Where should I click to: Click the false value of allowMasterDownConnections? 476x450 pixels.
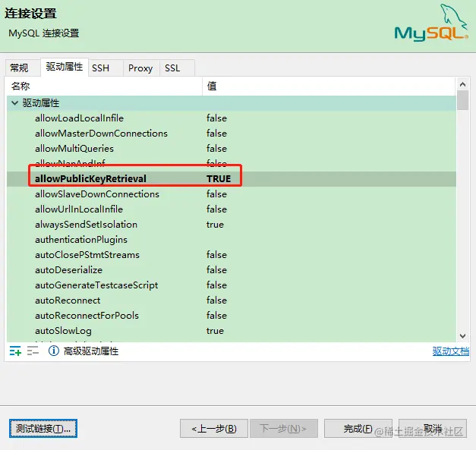click(216, 134)
